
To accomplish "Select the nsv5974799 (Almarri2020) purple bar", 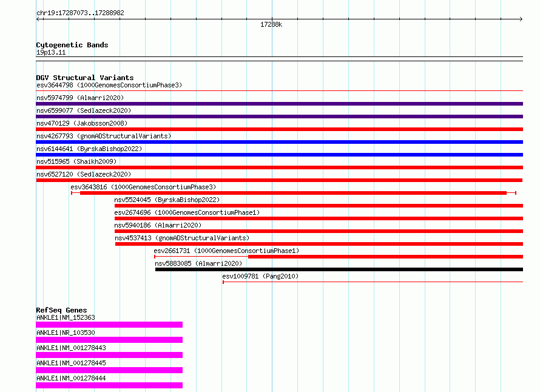I will (x=279, y=104).
